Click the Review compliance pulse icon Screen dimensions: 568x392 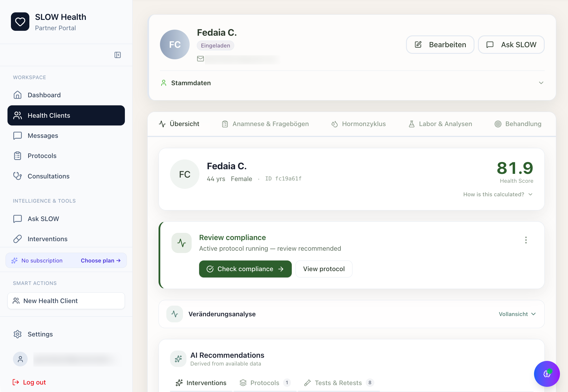[182, 243]
